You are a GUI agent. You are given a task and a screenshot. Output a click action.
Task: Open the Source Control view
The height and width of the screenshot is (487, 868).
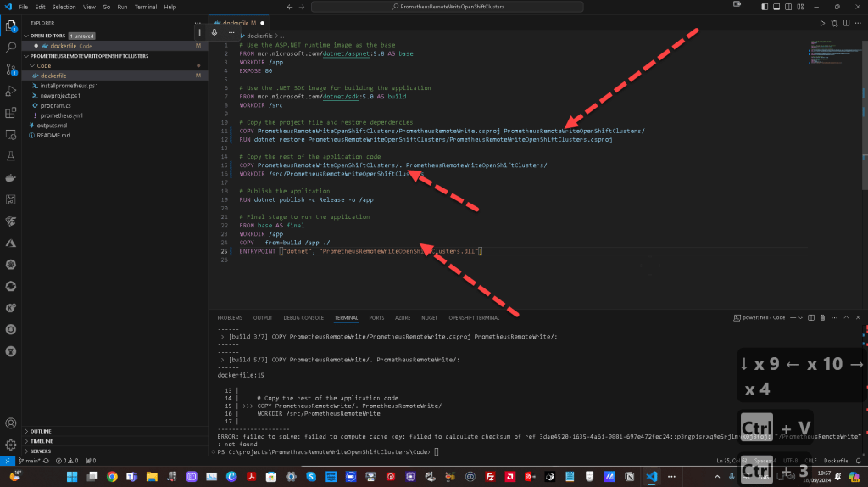(x=10, y=70)
